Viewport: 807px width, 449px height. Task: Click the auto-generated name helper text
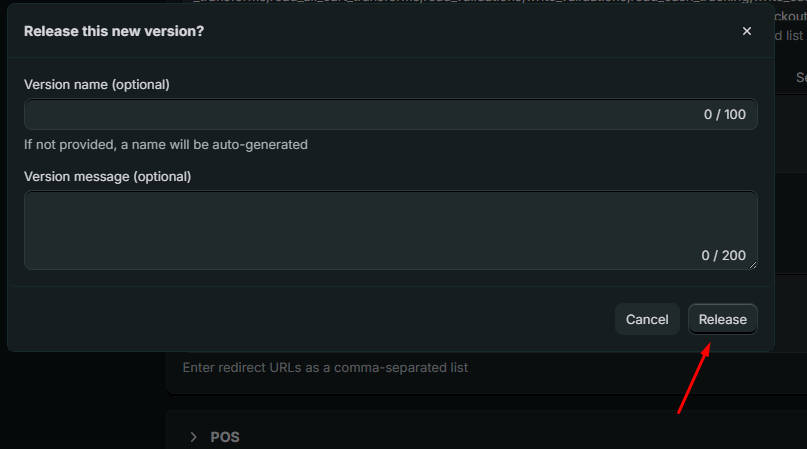point(166,144)
